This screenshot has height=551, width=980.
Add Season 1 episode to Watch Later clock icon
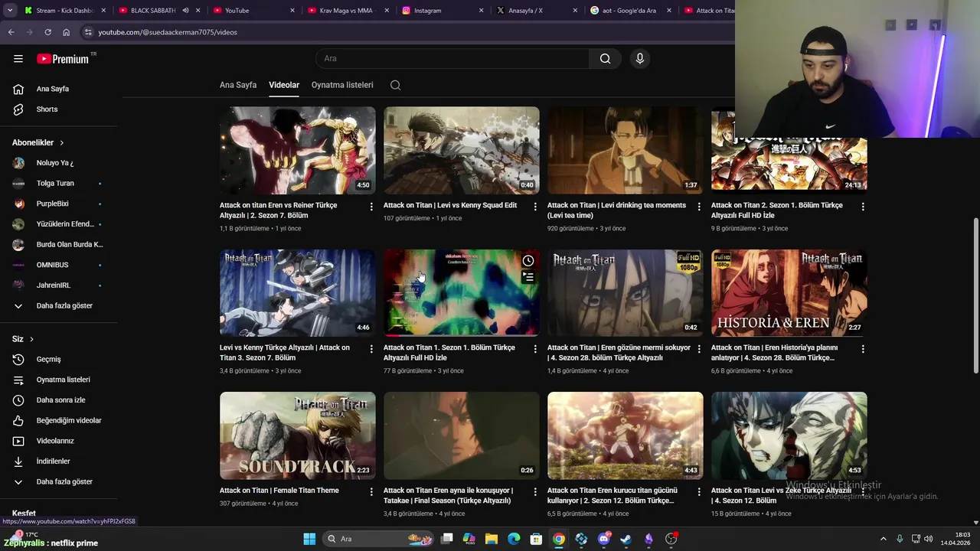(528, 261)
